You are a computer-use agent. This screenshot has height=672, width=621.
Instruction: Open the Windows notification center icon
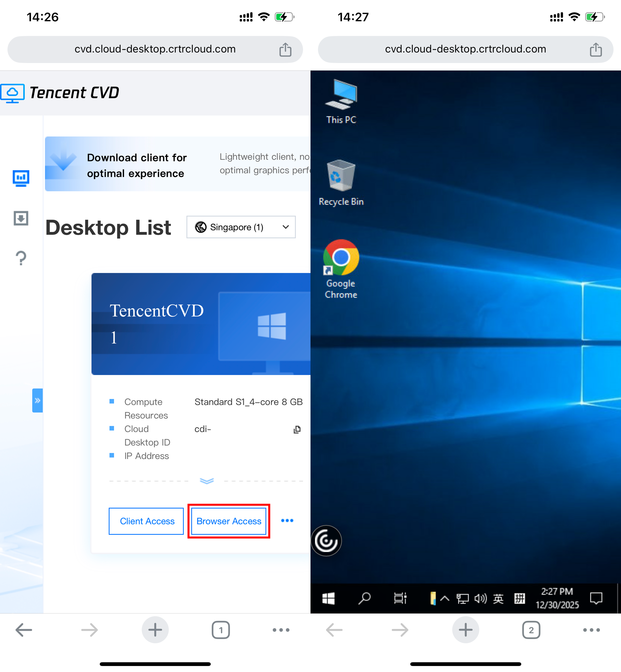596,598
